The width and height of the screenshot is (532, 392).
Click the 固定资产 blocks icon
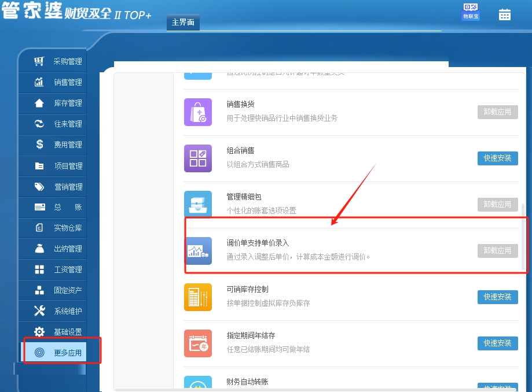[x=39, y=290]
